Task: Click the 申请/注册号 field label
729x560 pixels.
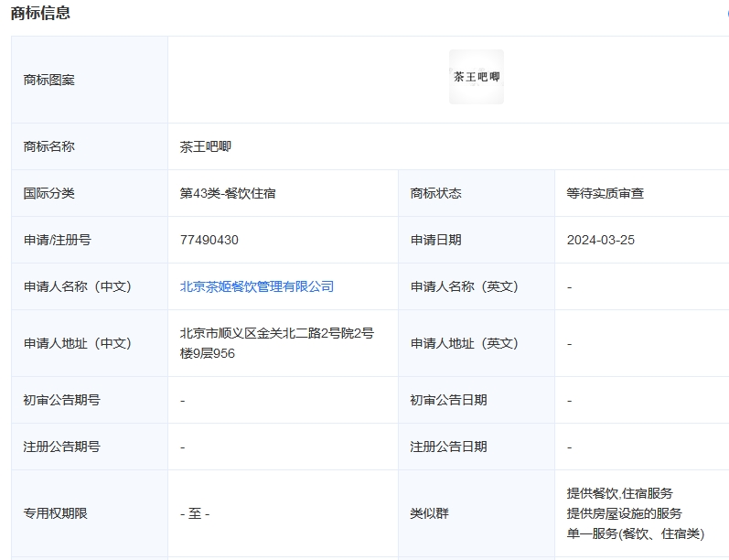Action: 57,240
